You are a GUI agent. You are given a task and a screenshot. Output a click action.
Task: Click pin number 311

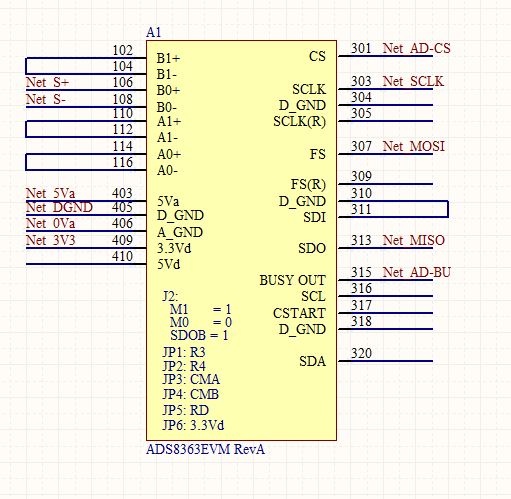coord(361,209)
